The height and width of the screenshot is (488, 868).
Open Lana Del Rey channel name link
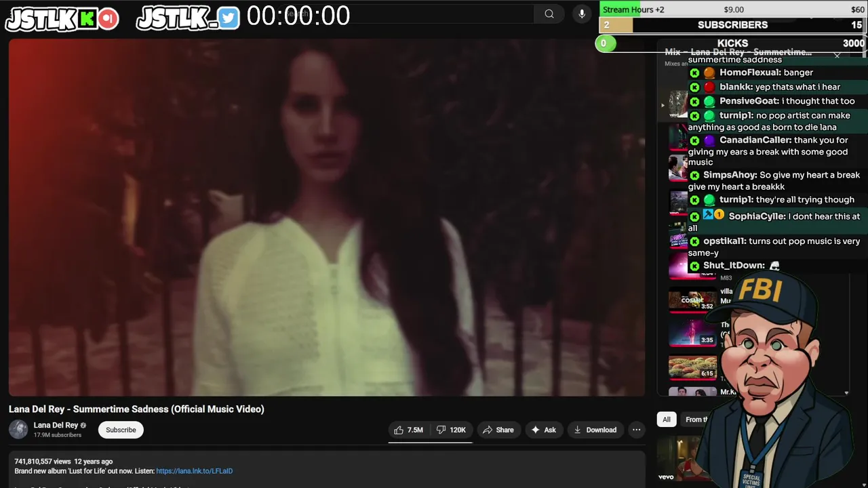pos(56,425)
